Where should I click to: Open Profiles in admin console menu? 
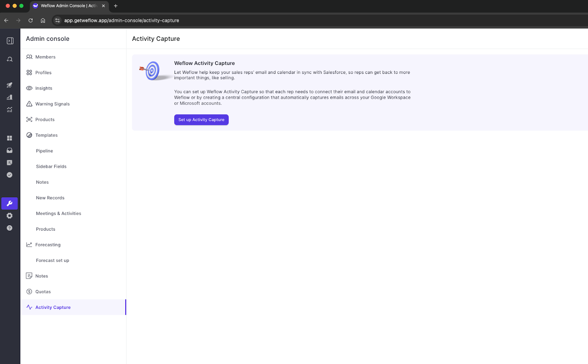click(73, 72)
